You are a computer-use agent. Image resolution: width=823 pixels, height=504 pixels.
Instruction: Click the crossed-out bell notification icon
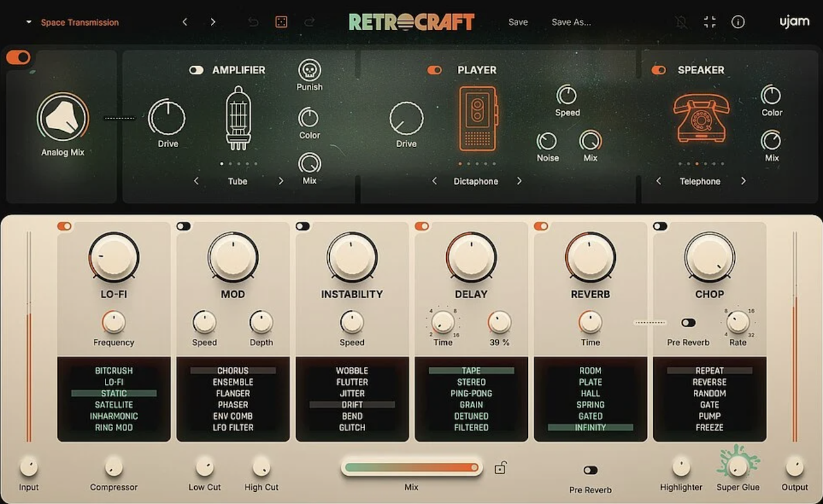[682, 22]
